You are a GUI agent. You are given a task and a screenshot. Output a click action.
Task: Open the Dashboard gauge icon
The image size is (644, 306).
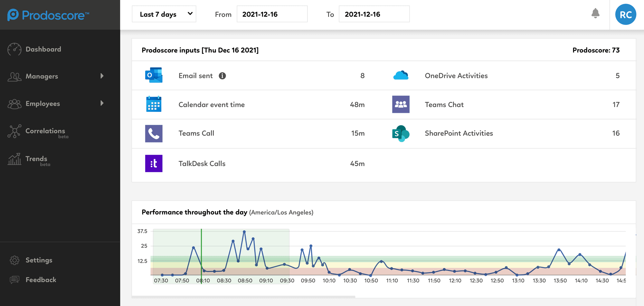coord(14,49)
